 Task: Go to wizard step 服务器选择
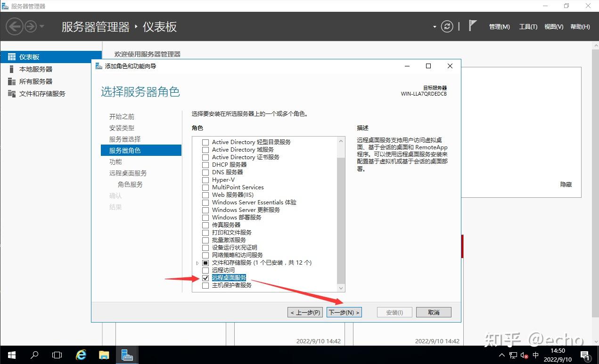(x=125, y=139)
